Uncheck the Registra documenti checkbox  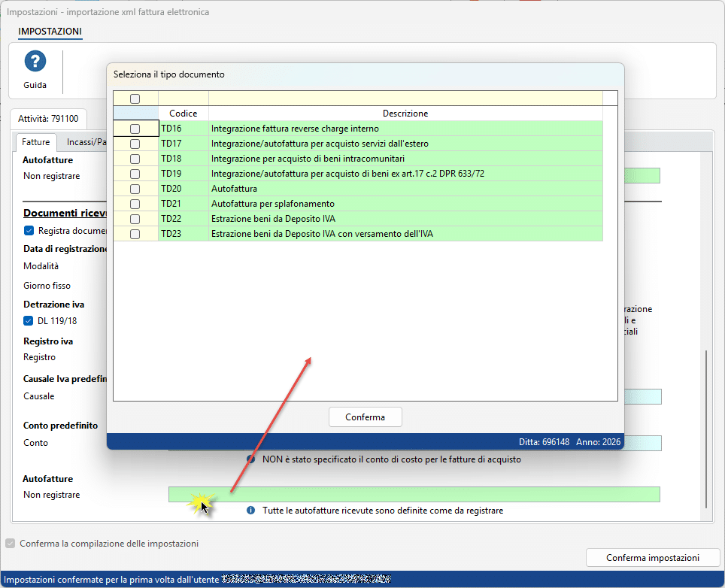[x=29, y=231]
